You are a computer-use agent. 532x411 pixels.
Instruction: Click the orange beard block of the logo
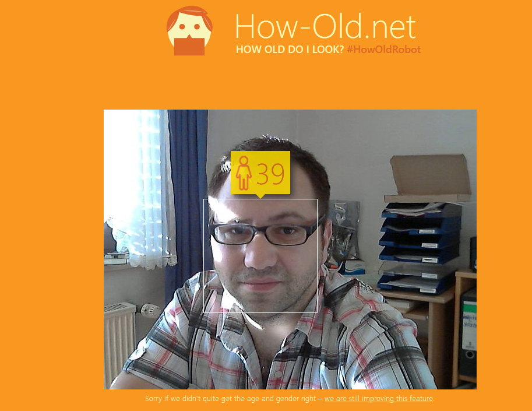(189, 47)
